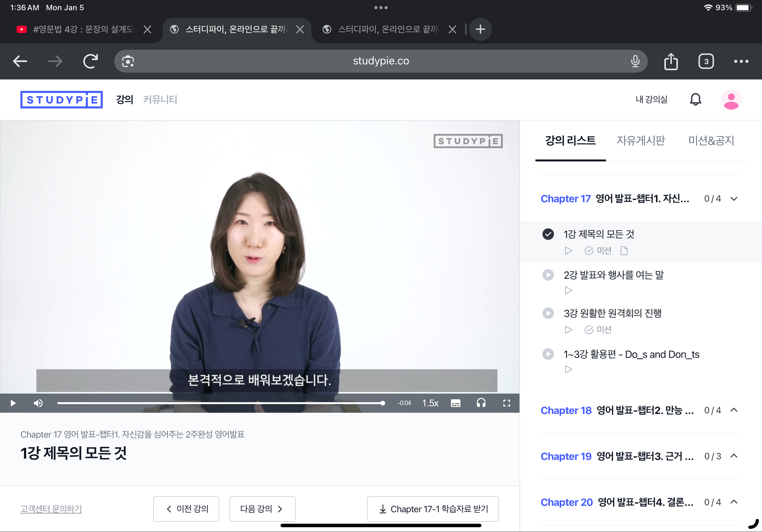Go to 다음 강의
The image size is (762, 532).
(x=262, y=509)
